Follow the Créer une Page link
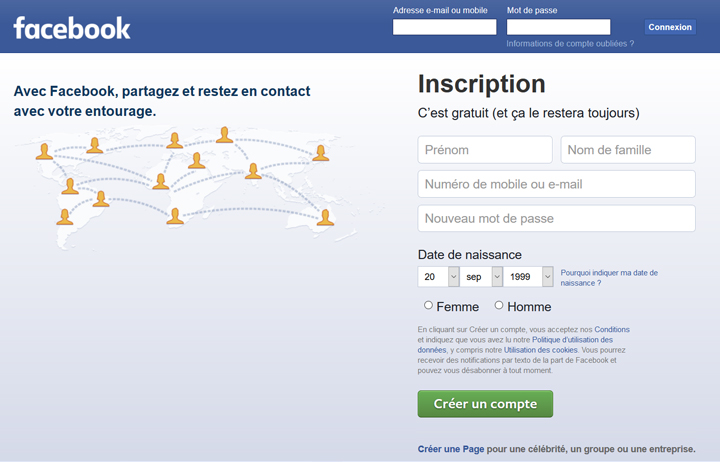Screen dimensions: 720x462 click(450, 449)
